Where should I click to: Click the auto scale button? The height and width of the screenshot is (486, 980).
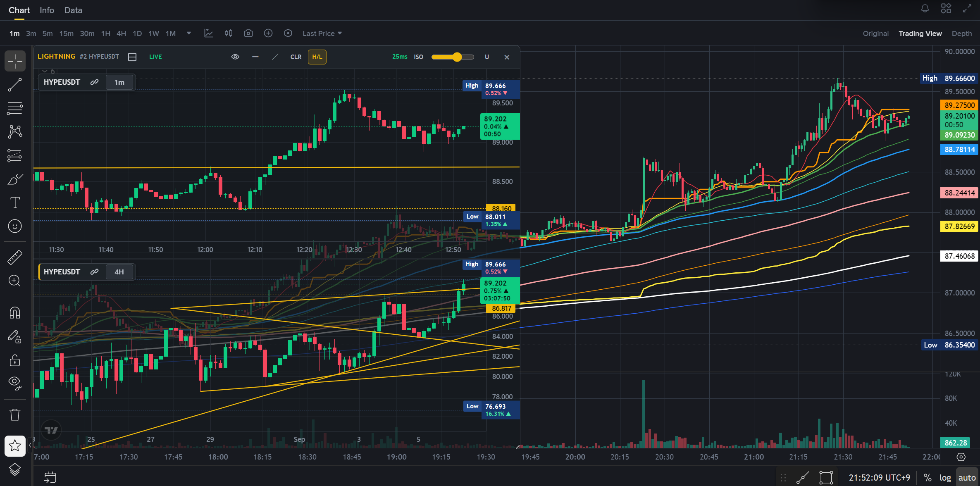click(967, 478)
